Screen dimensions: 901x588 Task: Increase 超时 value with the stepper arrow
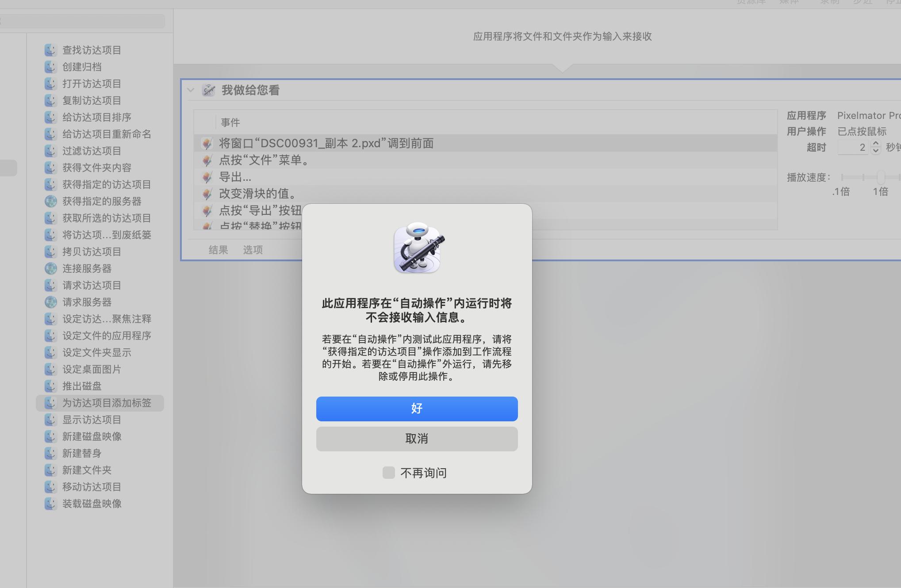(876, 144)
